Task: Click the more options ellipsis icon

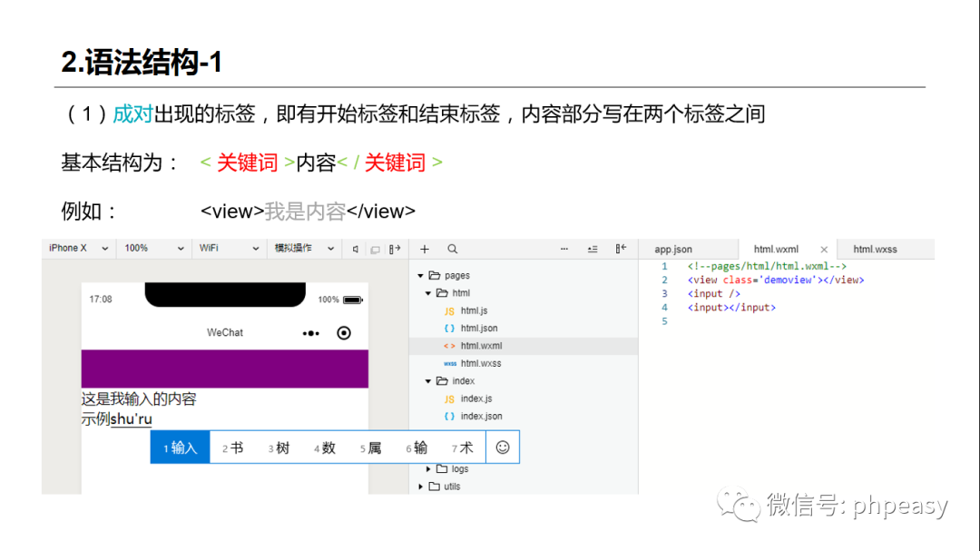Action: pyautogui.click(x=563, y=249)
